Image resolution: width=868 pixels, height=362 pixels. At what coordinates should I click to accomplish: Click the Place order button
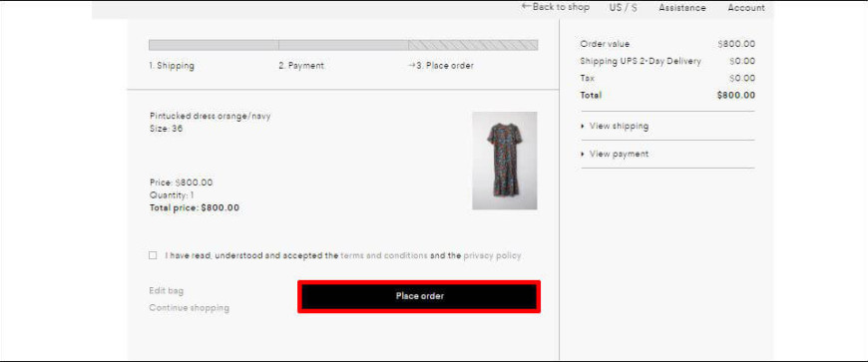(x=419, y=296)
